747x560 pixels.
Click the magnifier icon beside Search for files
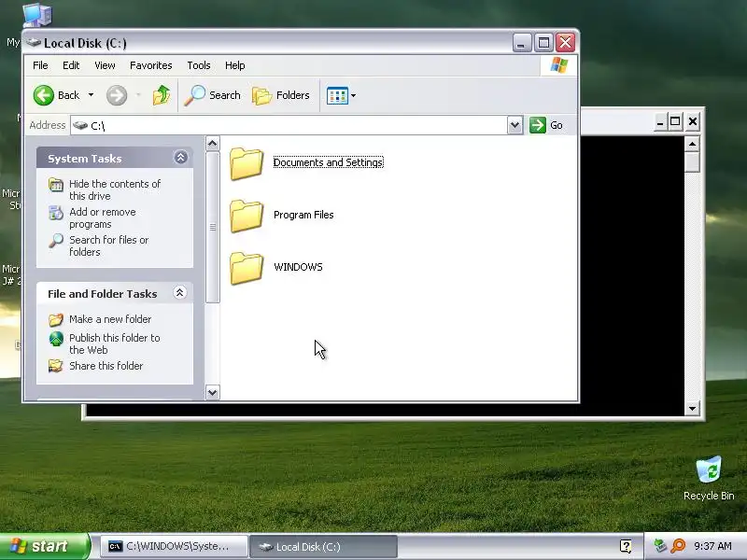[56, 241]
